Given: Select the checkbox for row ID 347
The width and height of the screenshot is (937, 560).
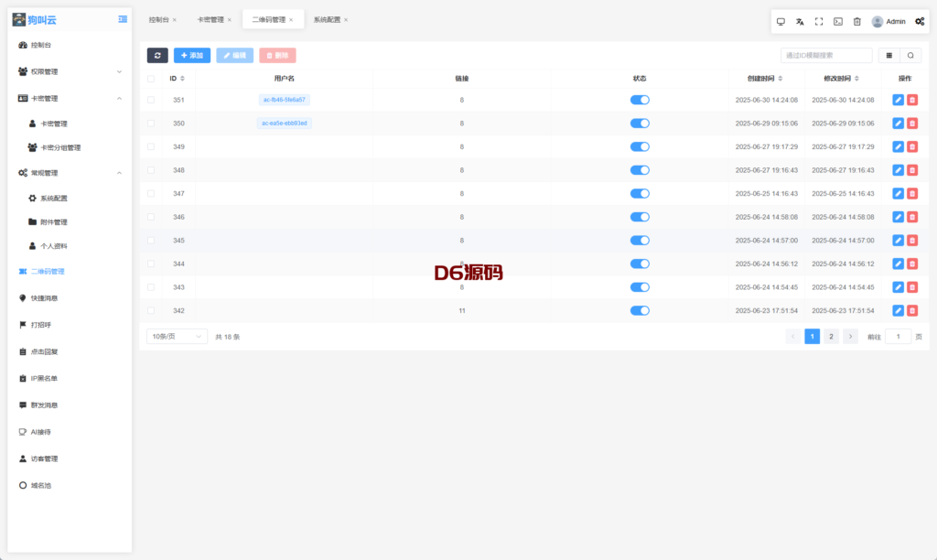Looking at the screenshot, I should [151, 194].
